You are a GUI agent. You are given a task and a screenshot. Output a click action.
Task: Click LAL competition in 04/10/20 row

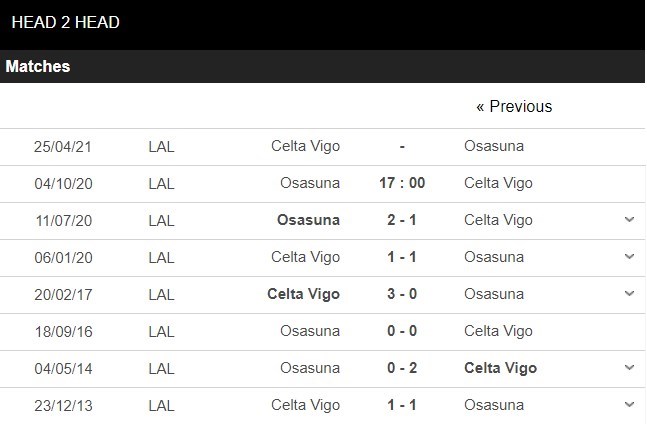(x=161, y=184)
